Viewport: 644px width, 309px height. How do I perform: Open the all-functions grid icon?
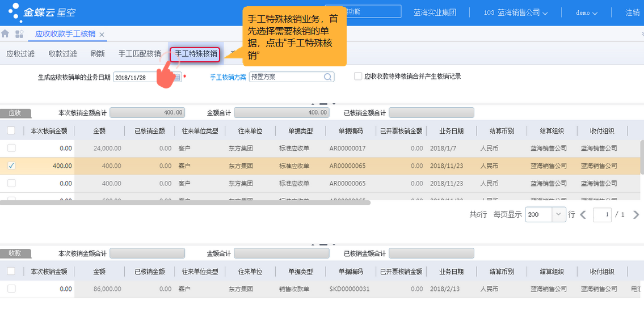pos(19,33)
